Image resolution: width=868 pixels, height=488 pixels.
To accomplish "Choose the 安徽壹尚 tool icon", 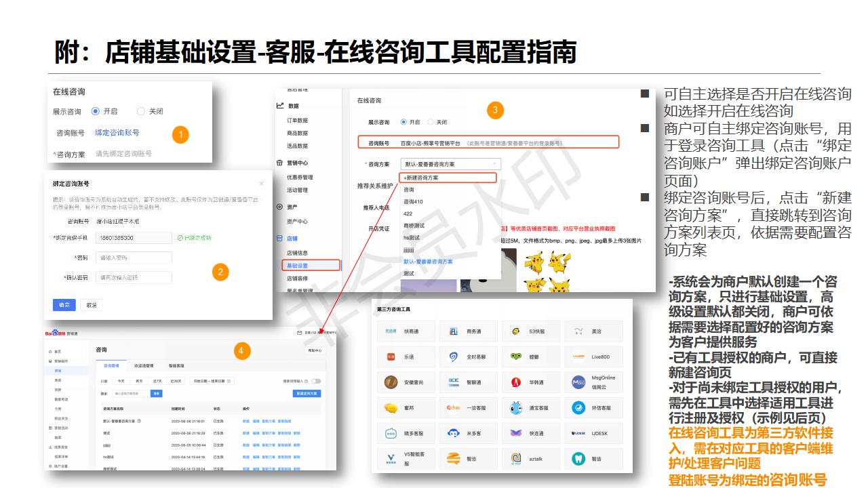I will coord(391,382).
